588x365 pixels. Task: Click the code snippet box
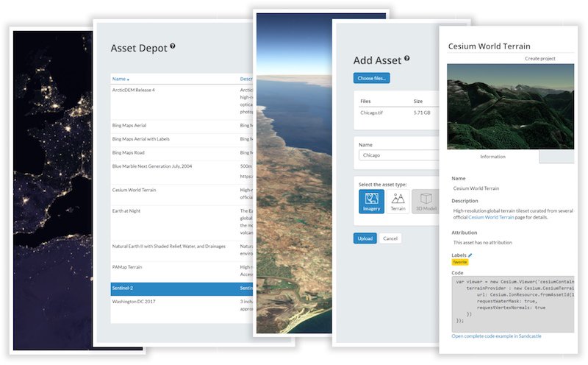[512, 304]
